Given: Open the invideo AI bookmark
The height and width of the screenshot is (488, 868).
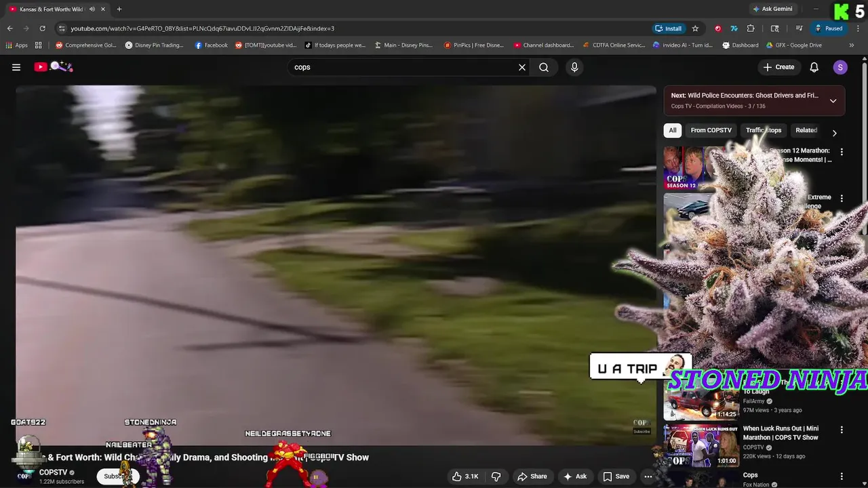Looking at the screenshot, I should (x=682, y=45).
